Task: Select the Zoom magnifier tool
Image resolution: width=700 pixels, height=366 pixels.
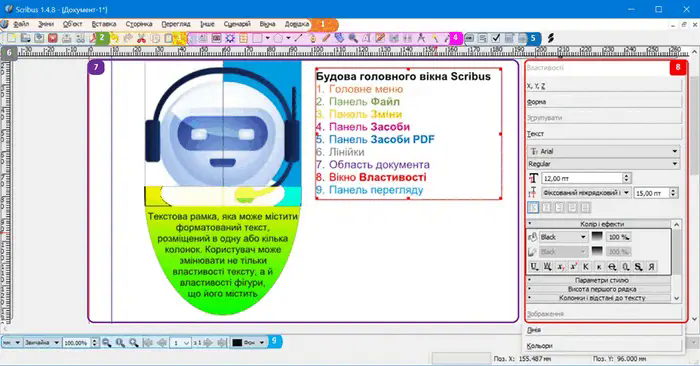Action: click(353, 38)
